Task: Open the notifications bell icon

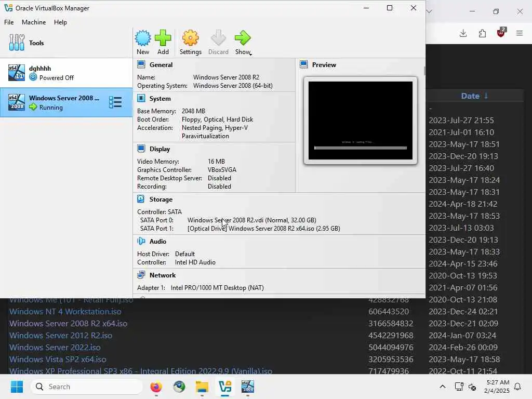Action: click(x=517, y=387)
